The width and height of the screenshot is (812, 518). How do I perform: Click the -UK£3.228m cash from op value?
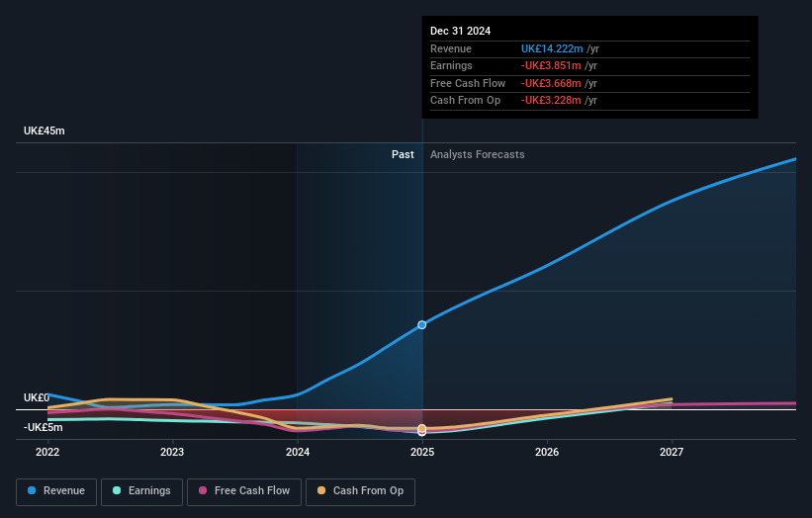[x=551, y=101]
